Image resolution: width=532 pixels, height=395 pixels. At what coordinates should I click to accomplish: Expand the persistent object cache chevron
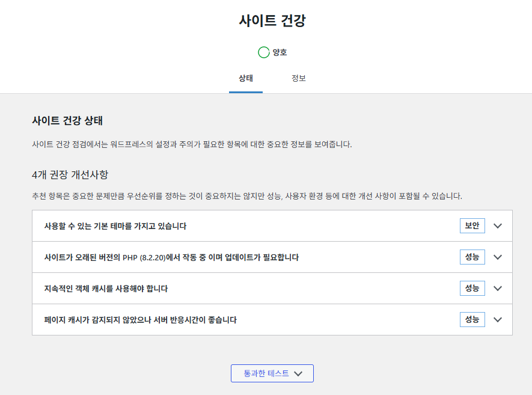coord(498,289)
